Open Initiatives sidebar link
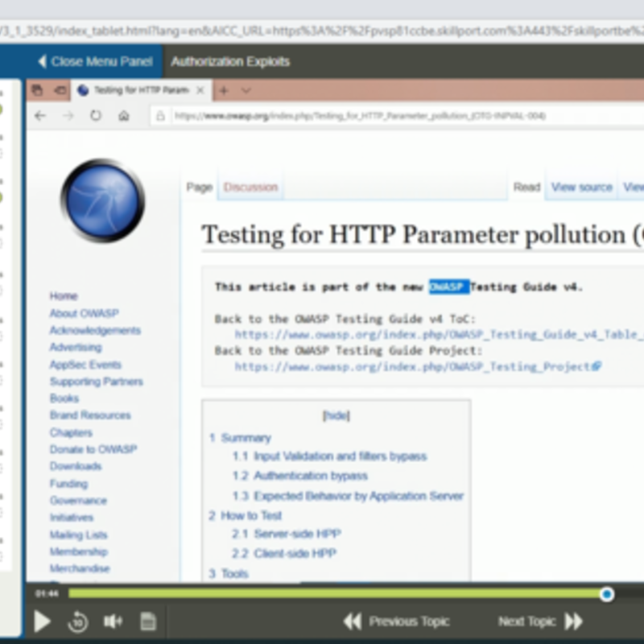 pyautogui.click(x=72, y=518)
